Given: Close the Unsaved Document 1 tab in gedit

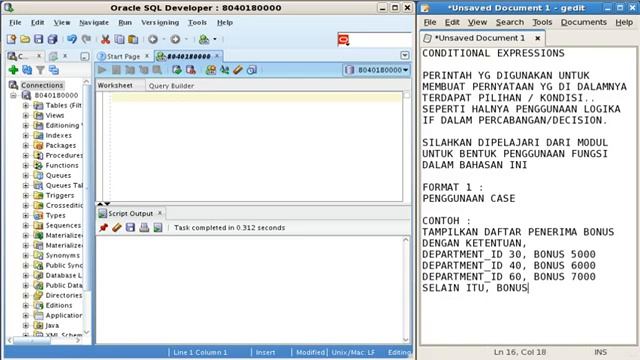Looking at the screenshot, I should pyautogui.click(x=538, y=38).
